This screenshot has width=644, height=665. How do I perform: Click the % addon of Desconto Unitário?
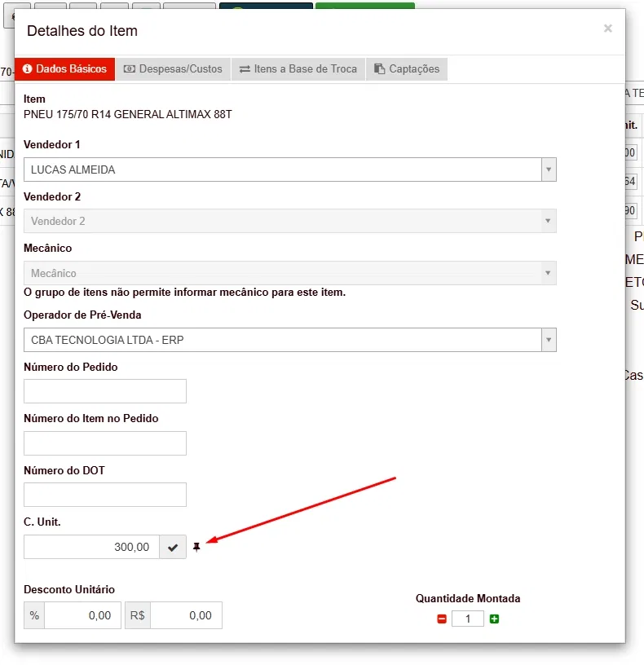(x=34, y=615)
